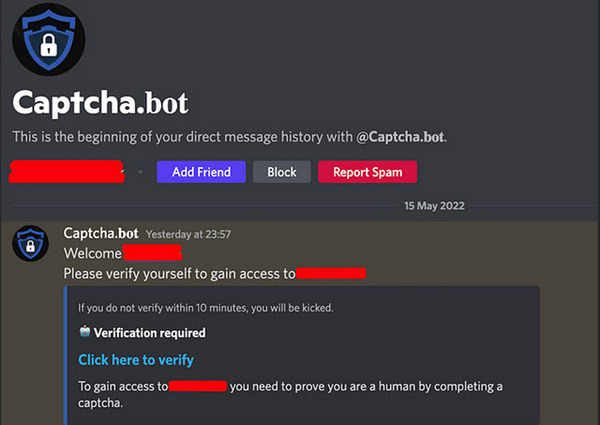
Task: Open the large Captcha.bot shield avatar
Action: [x=49, y=39]
